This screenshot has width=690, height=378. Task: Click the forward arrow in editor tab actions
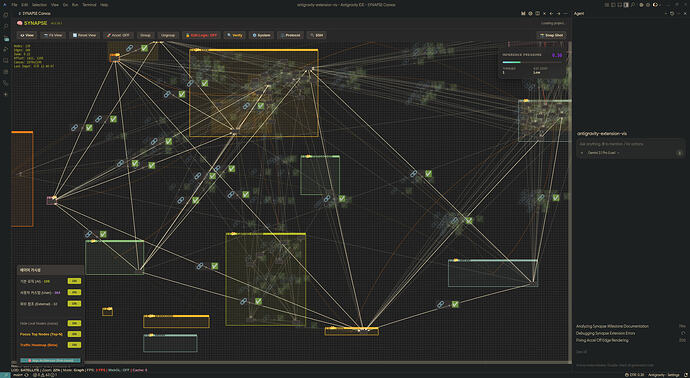(558, 14)
